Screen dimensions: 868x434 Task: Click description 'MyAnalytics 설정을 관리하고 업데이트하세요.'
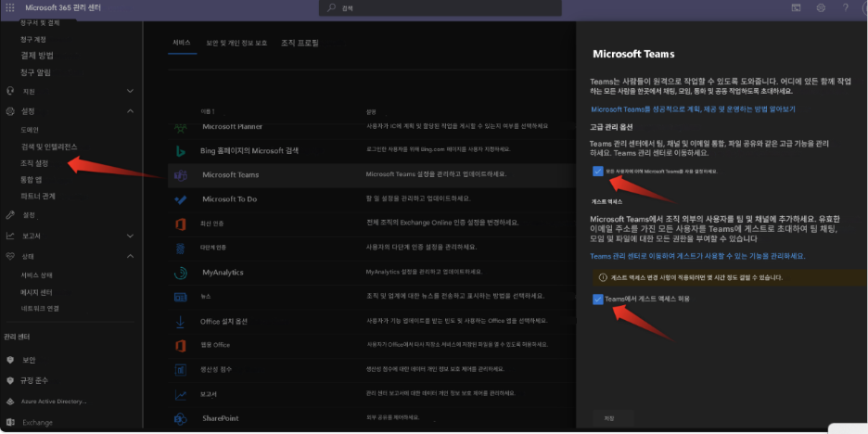coord(424,273)
